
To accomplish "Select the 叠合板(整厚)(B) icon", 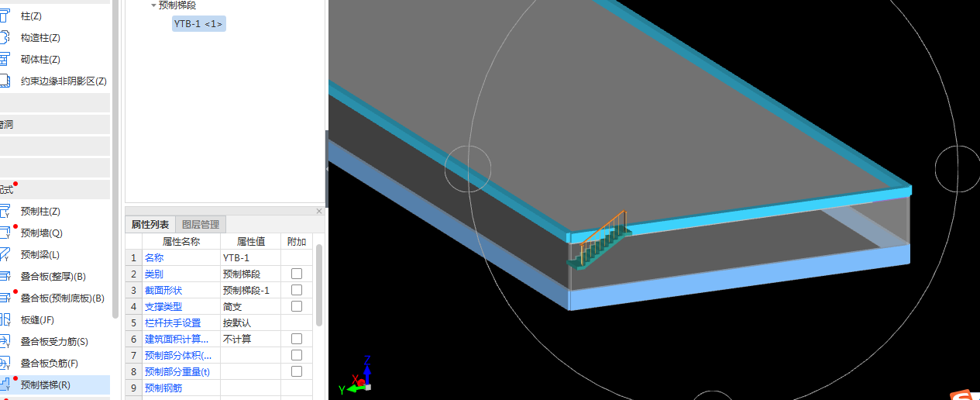I will [5, 276].
